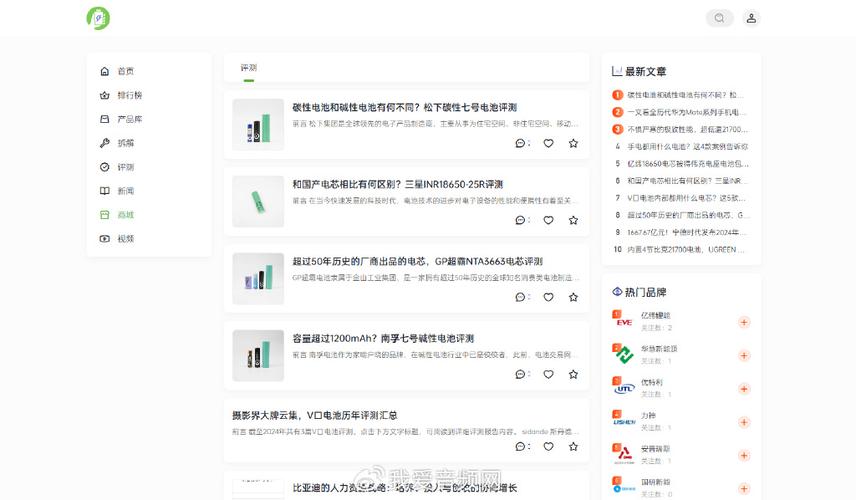
Task: Open 拆解 teardown section in sidebar
Action: coord(125,143)
